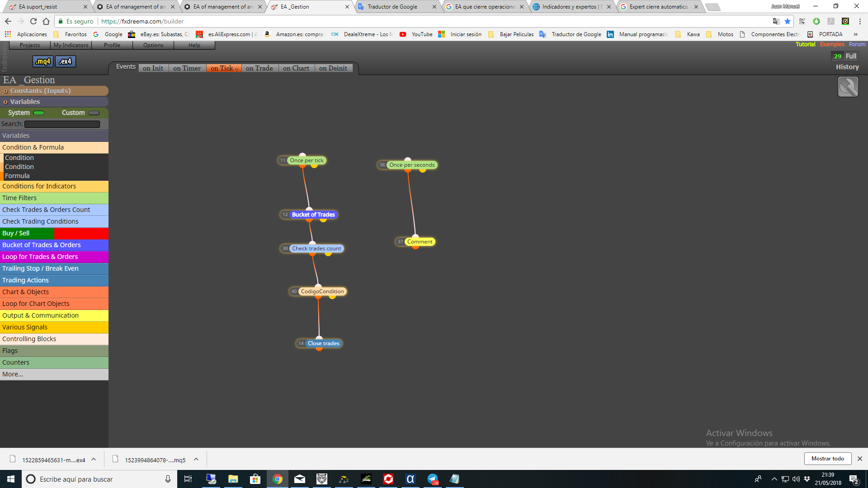Screen dimensions: 868x488
Task: Click the browser home icon
Action: click(46, 21)
